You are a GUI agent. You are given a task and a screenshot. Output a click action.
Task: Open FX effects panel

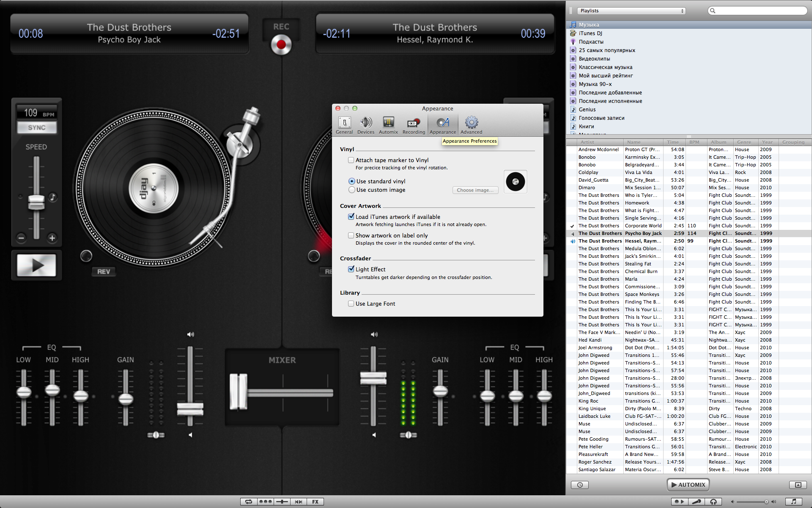[315, 502]
